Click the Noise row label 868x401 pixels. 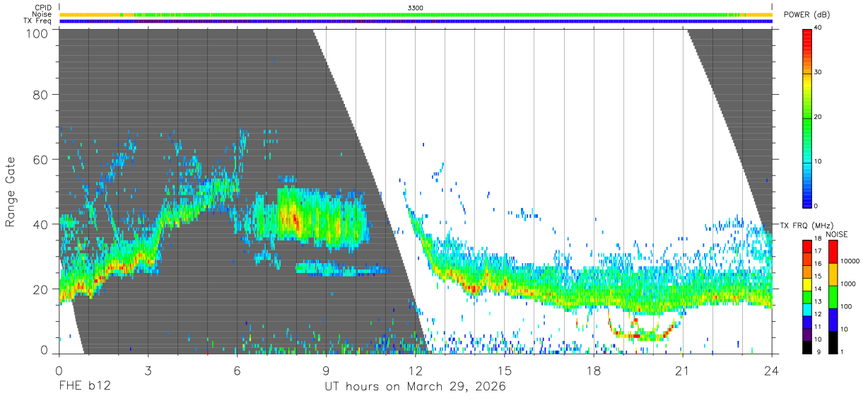point(42,14)
